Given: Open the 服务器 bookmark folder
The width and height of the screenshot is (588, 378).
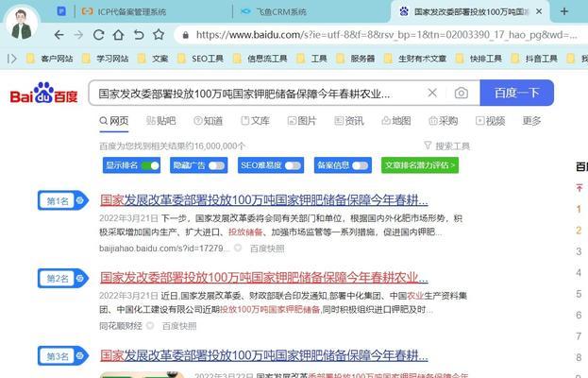Looking at the screenshot, I should [355, 59].
